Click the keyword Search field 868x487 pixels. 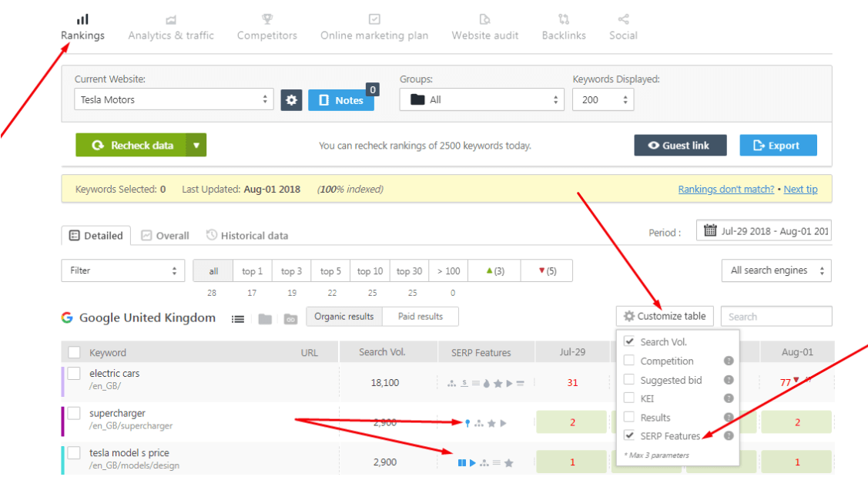[x=776, y=317]
